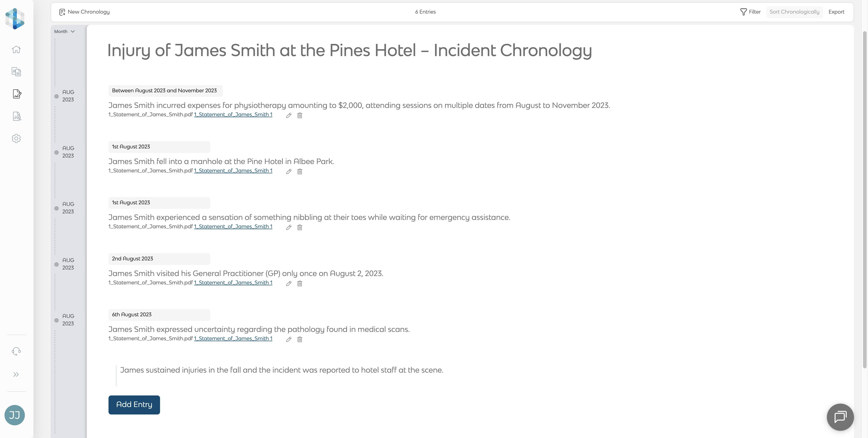Delete the medical scans pathology entry

(x=300, y=340)
